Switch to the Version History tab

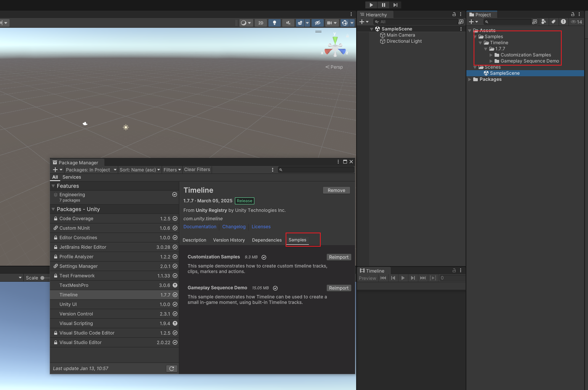tap(229, 240)
